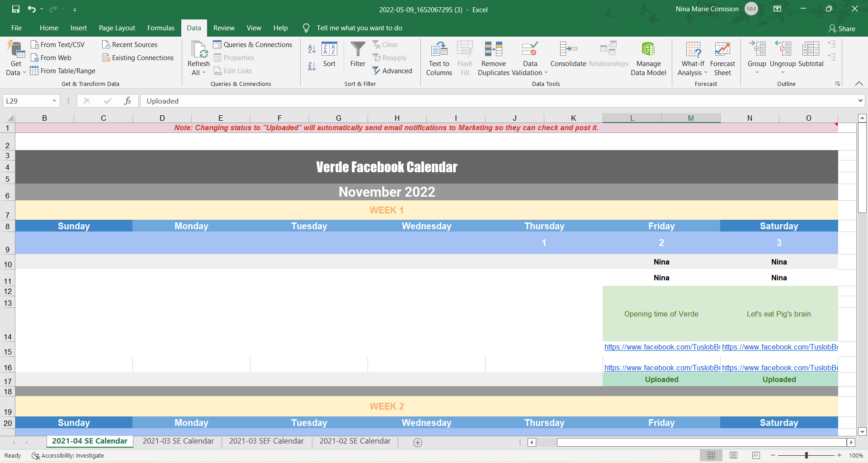
Task: Click the horizontal scrollbar
Action: pyautogui.click(x=701, y=442)
